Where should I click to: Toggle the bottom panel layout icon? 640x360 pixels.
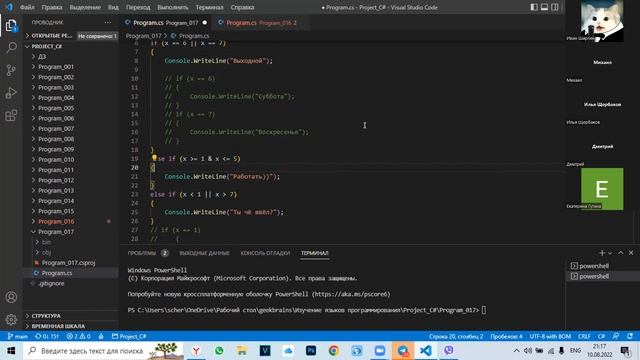[x=544, y=7]
